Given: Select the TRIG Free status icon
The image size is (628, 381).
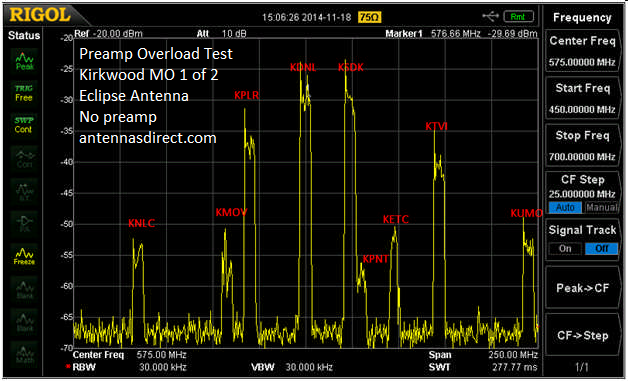Looking at the screenshot, I should point(24,93).
